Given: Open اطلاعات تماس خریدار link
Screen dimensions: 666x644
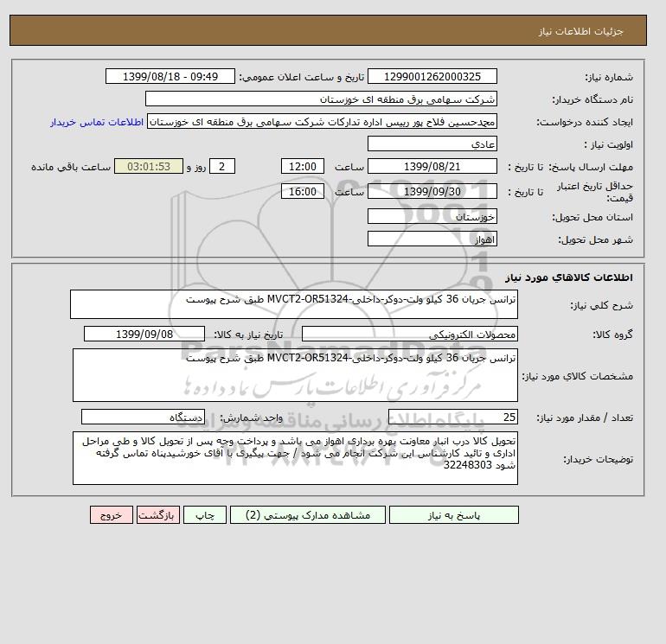Looking at the screenshot, I should click(x=97, y=122).
